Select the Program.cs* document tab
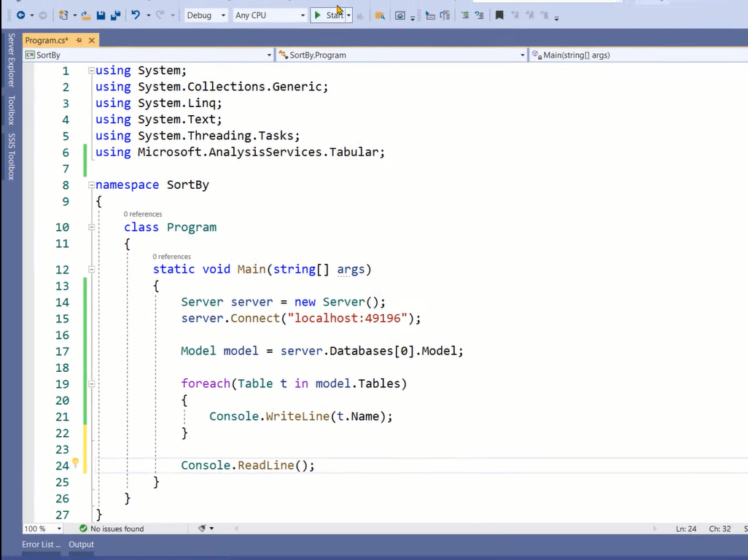The height and width of the screenshot is (560, 748). [x=47, y=41]
